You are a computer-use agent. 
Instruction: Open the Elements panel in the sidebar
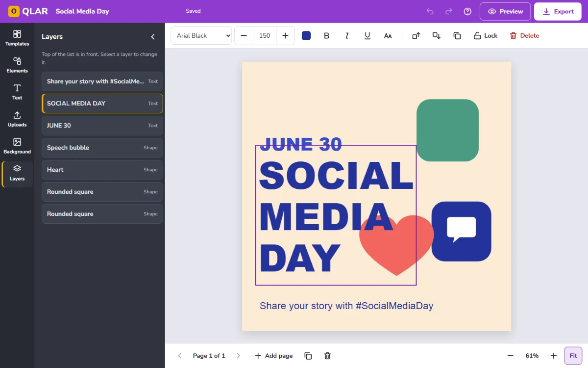tap(17, 65)
